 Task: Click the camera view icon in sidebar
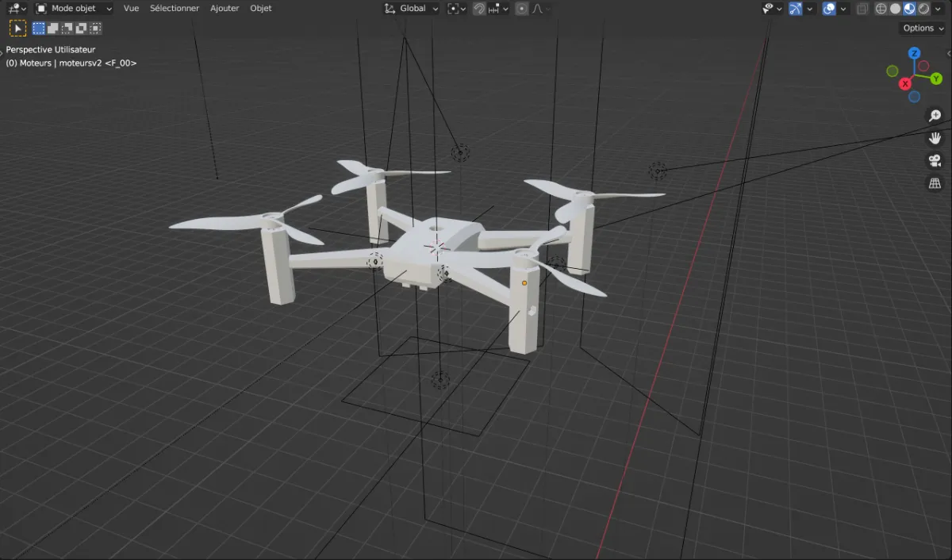click(x=935, y=160)
